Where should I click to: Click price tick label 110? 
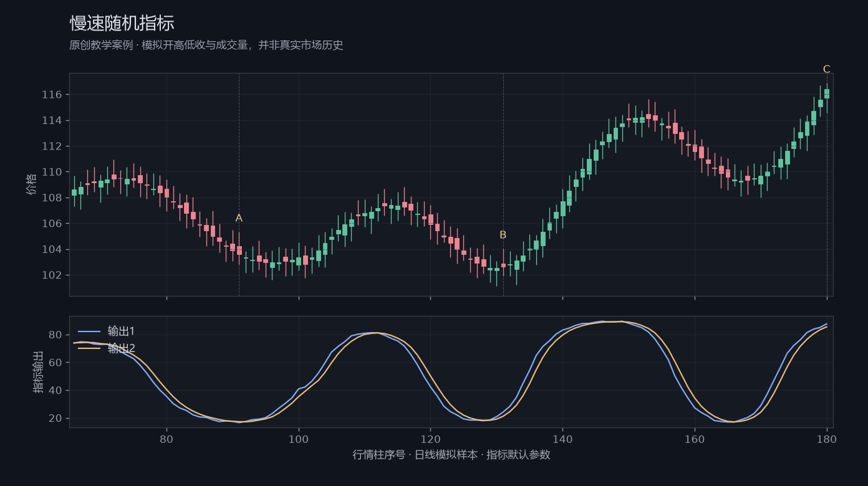[x=52, y=172]
